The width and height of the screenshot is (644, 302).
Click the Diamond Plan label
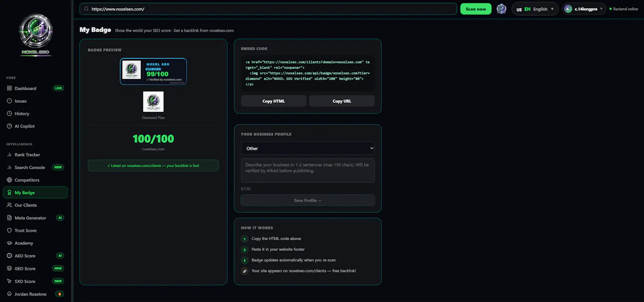tap(153, 118)
